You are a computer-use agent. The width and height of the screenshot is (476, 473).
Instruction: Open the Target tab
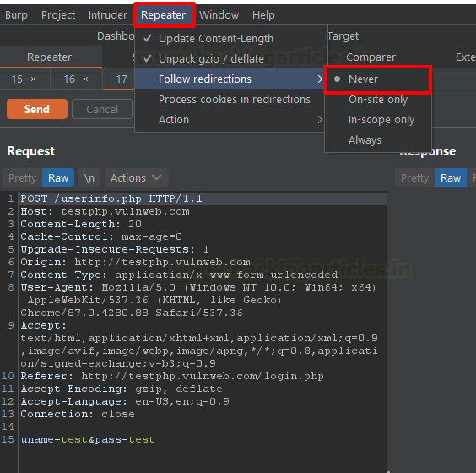coord(343,36)
